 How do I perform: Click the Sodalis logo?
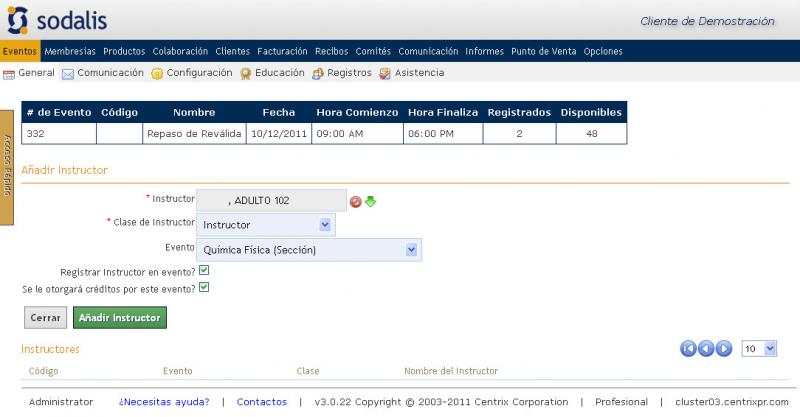56,20
